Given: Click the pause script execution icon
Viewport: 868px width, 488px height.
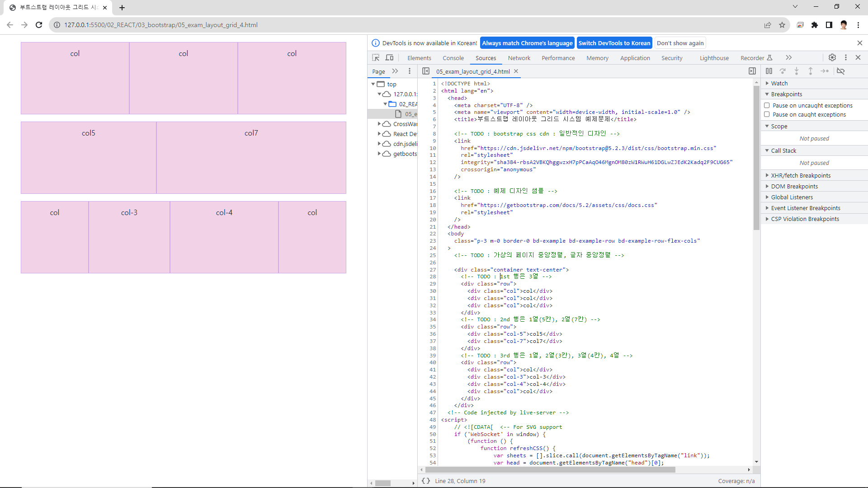Looking at the screenshot, I should 769,71.
